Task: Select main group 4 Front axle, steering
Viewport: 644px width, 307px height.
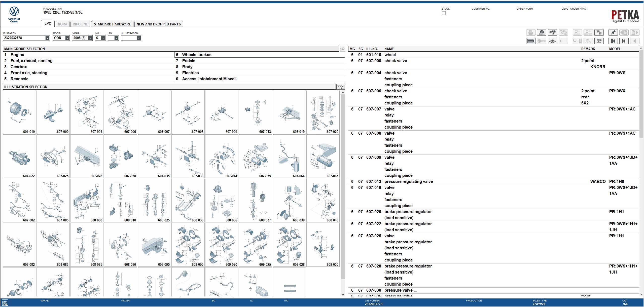Action: click(88, 73)
